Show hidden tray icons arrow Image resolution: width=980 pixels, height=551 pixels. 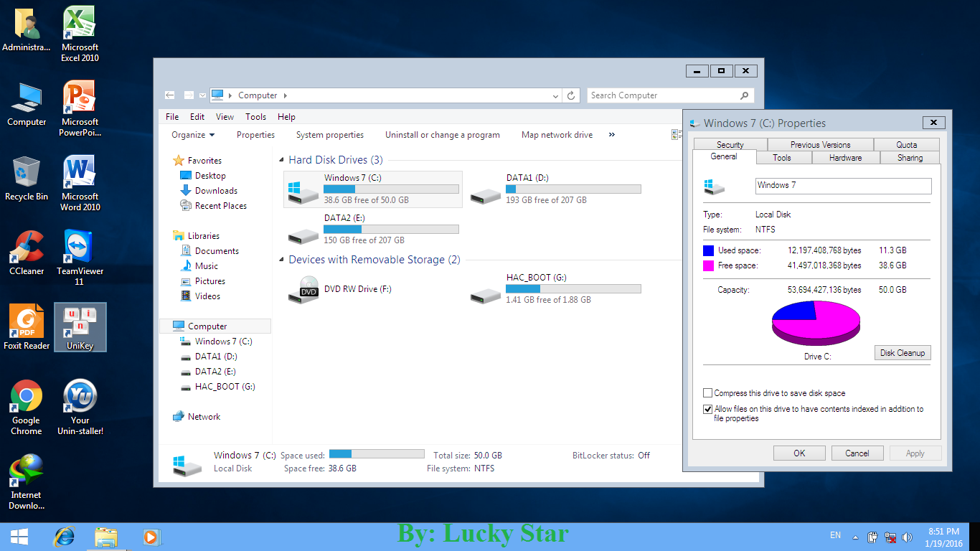[x=855, y=537]
